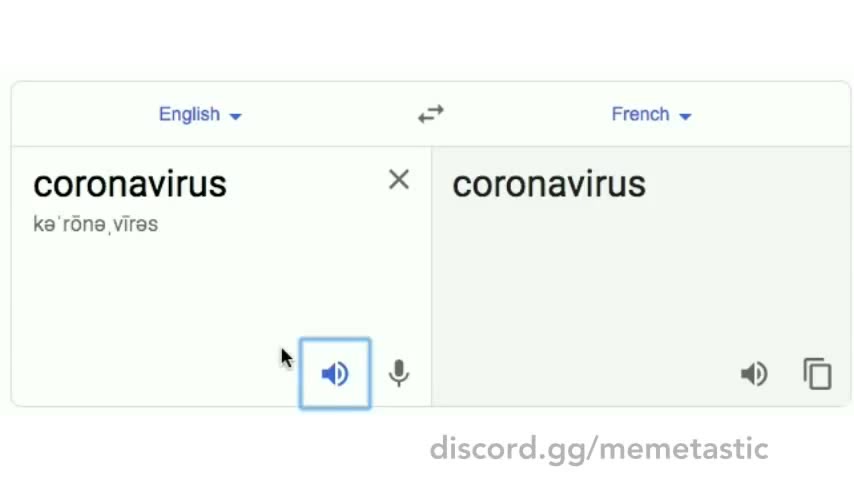Play audio of the English source text
Viewport: 854px width, 480px height.
pyautogui.click(x=335, y=374)
